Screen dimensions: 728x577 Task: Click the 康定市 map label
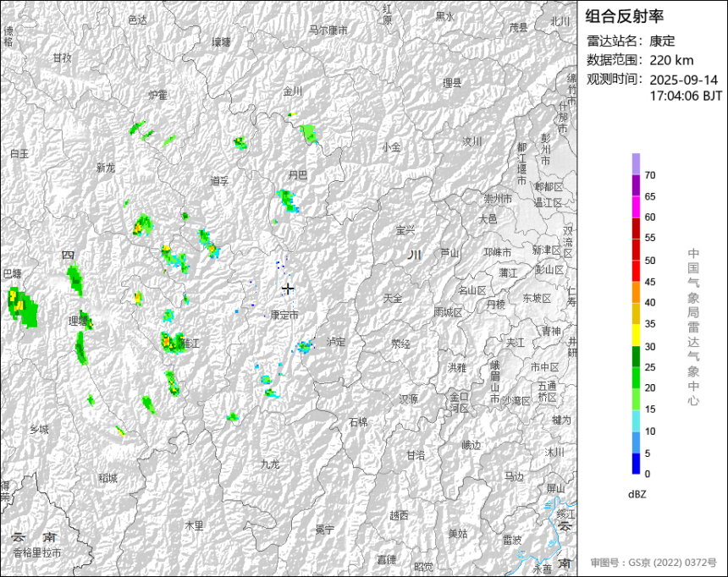click(x=284, y=316)
